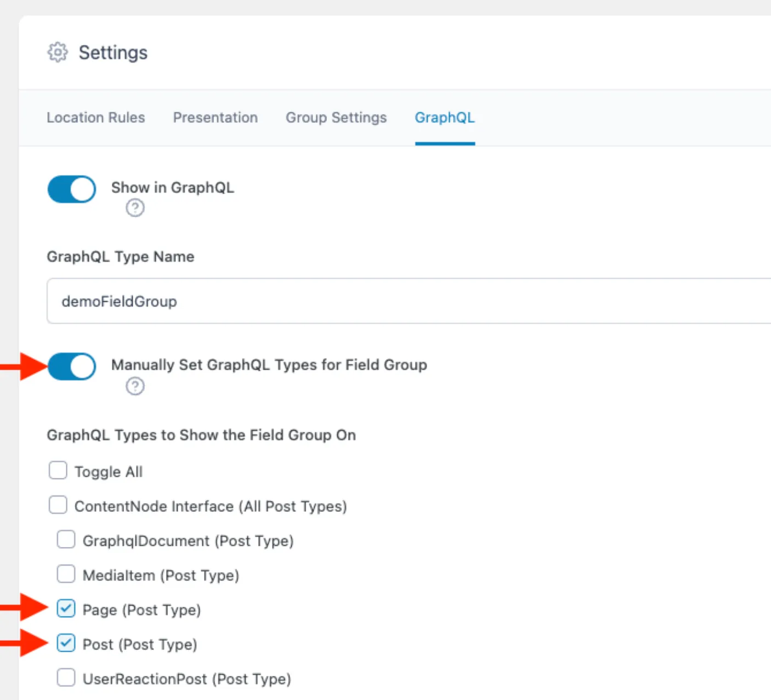Screen dimensions: 771x700
Task: Select the MediaItem (Post Type) checkbox
Action: 66,574
